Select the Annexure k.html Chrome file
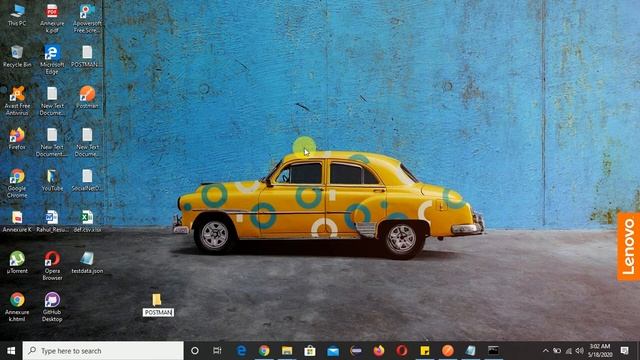The width and height of the screenshot is (640, 360). pyautogui.click(x=17, y=307)
